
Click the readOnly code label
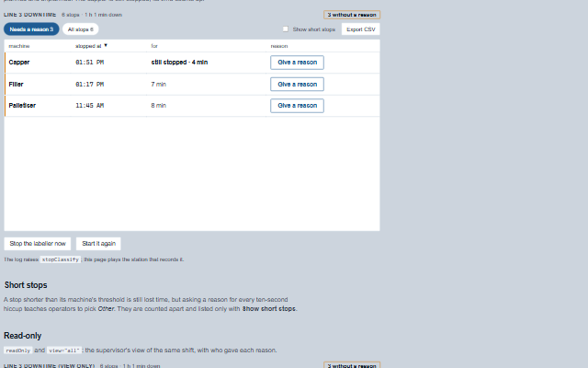pos(18,351)
